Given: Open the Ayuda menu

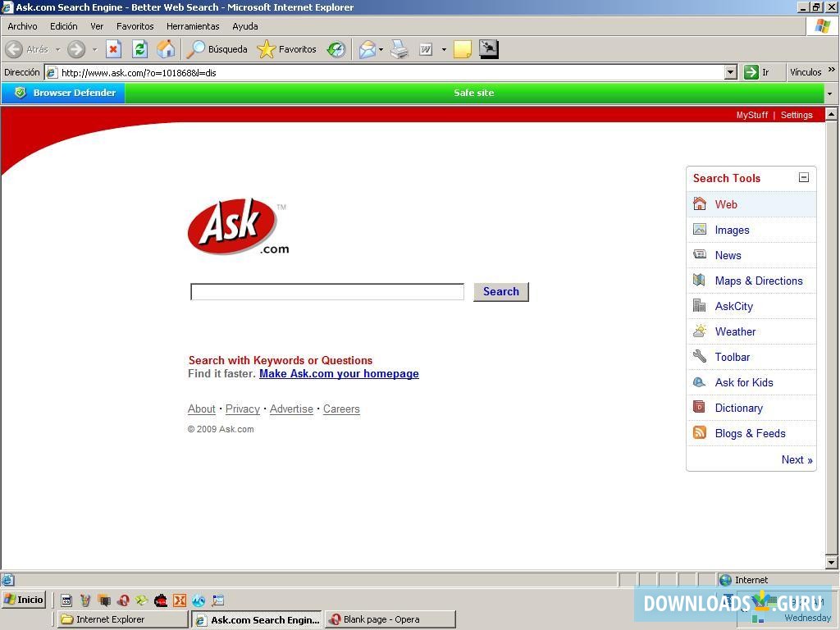Looking at the screenshot, I should pos(244,26).
